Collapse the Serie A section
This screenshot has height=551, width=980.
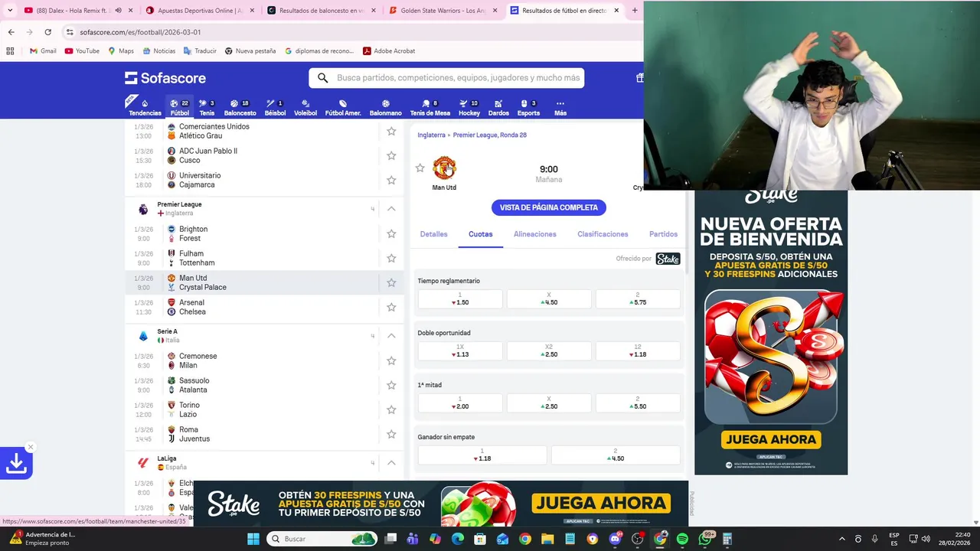point(391,336)
